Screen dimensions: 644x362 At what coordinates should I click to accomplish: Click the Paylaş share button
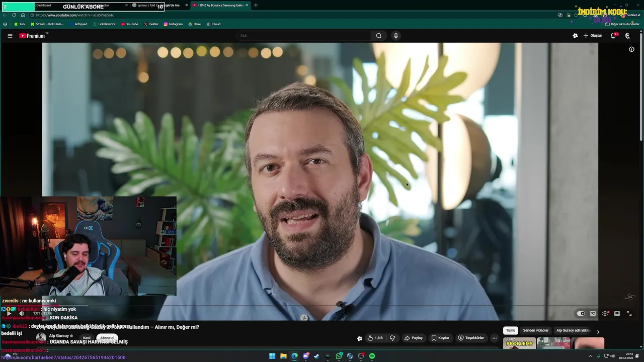pos(414,338)
